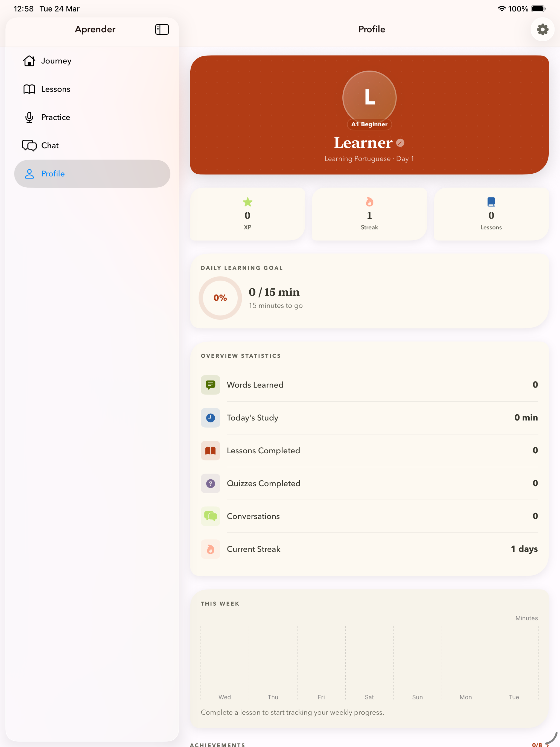This screenshot has width=560, height=747.
Task: Tap the Quizzes Completed question mark icon
Action: pyautogui.click(x=211, y=484)
